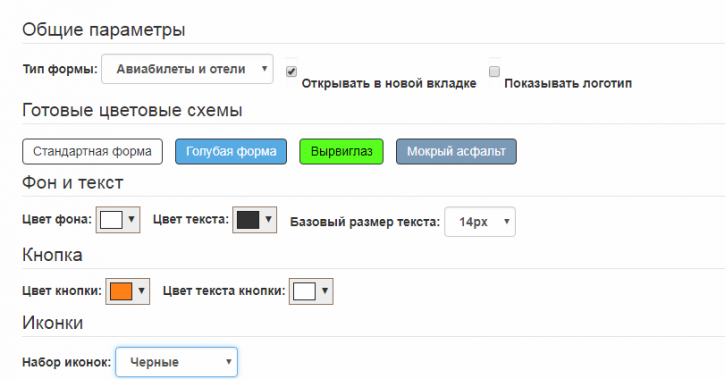This screenshot has width=725, height=379.
Task: Click the dark Цвет текста swatch
Action: click(x=248, y=220)
